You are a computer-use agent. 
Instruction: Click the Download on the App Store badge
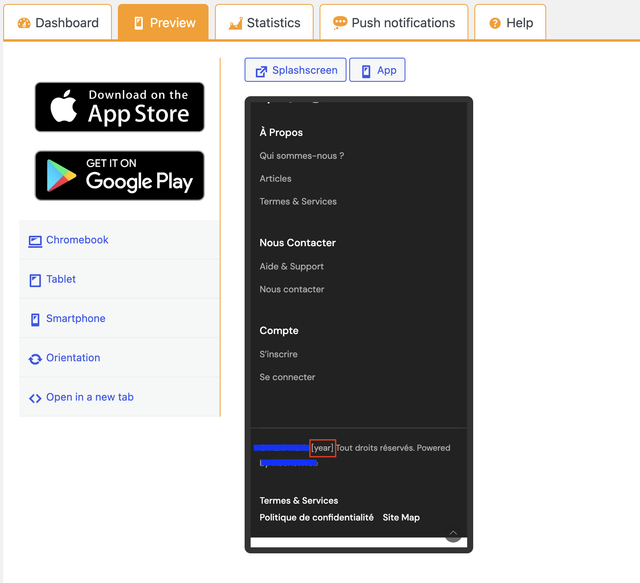(120, 107)
